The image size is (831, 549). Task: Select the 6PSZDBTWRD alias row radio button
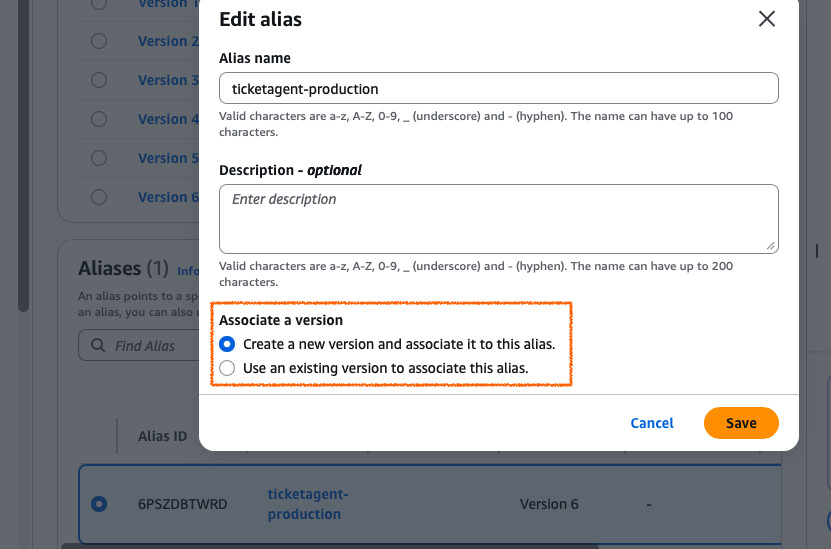click(x=99, y=504)
